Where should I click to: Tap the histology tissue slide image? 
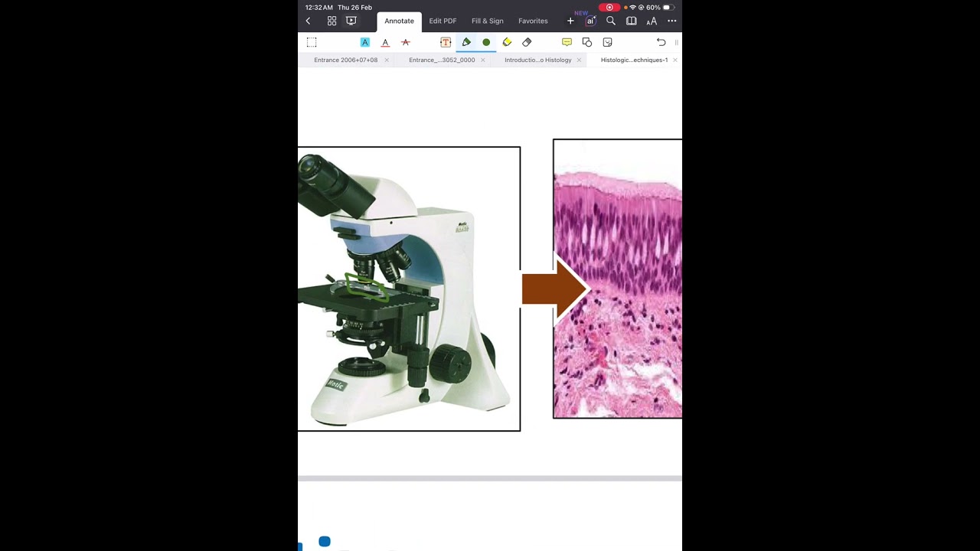pyautogui.click(x=618, y=279)
